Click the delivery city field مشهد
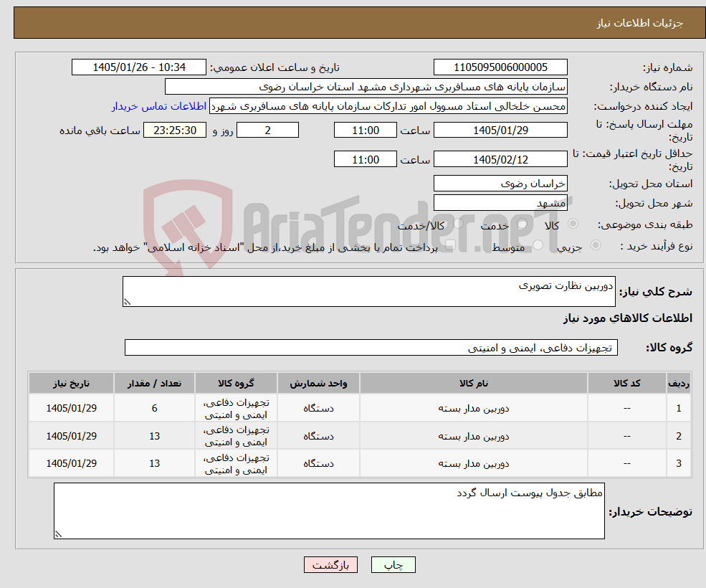The width and height of the screenshot is (706, 588). pyautogui.click(x=500, y=203)
